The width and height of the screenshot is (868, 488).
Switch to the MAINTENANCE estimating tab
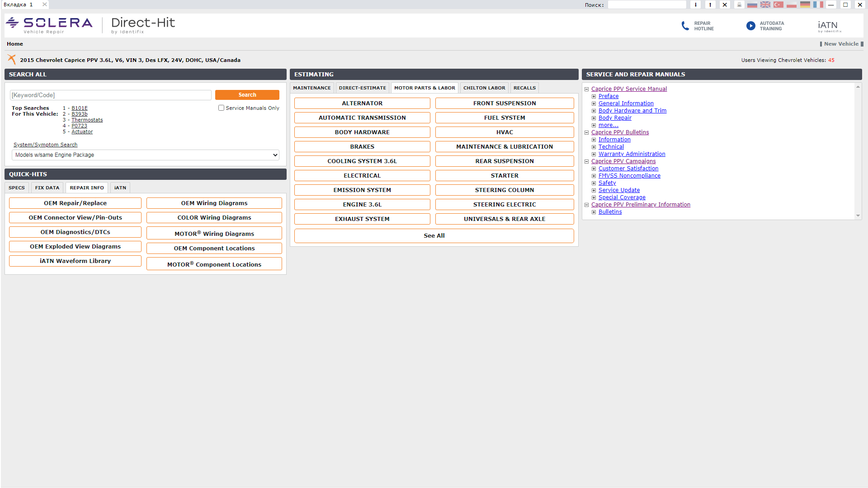(x=312, y=88)
